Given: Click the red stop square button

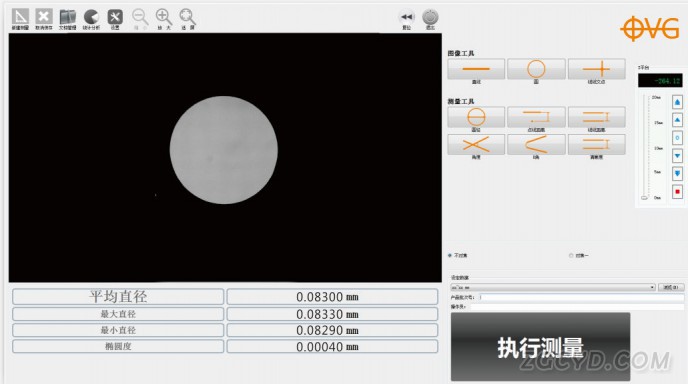Looking at the screenshot, I should coord(677,192).
